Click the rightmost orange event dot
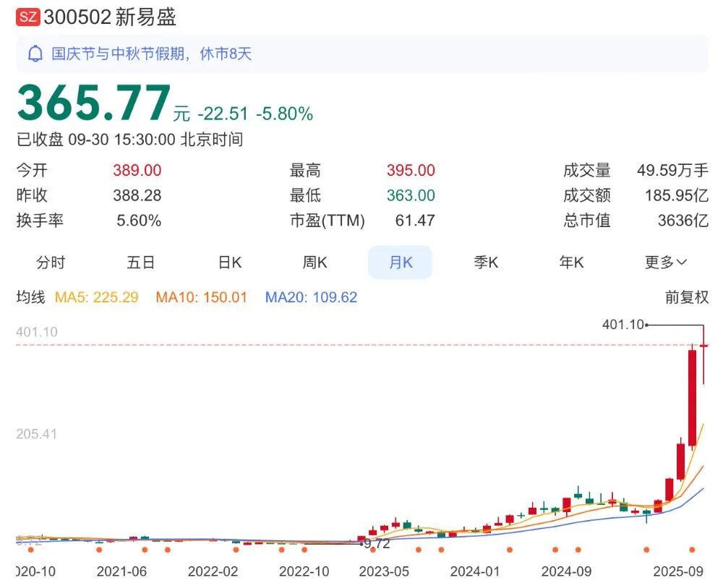 click(692, 550)
